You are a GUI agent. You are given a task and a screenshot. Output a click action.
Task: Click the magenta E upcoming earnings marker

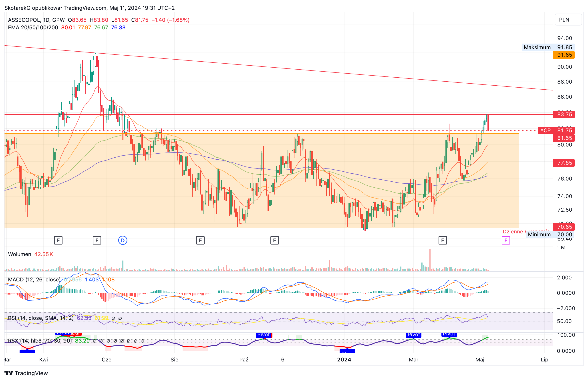tap(506, 240)
